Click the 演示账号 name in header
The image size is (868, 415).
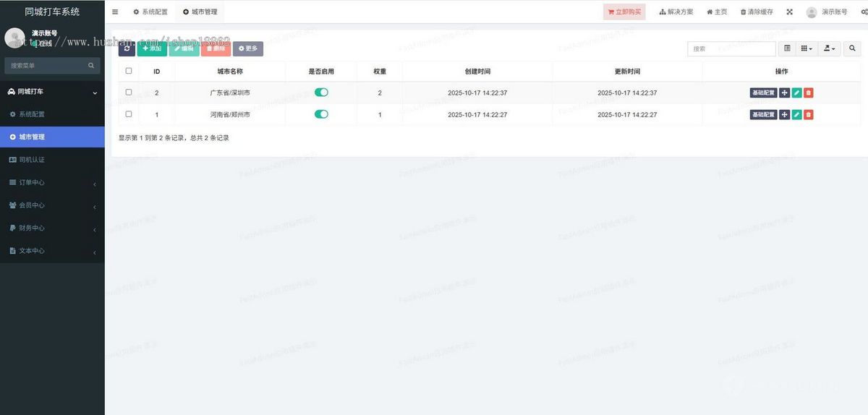[x=834, y=12]
